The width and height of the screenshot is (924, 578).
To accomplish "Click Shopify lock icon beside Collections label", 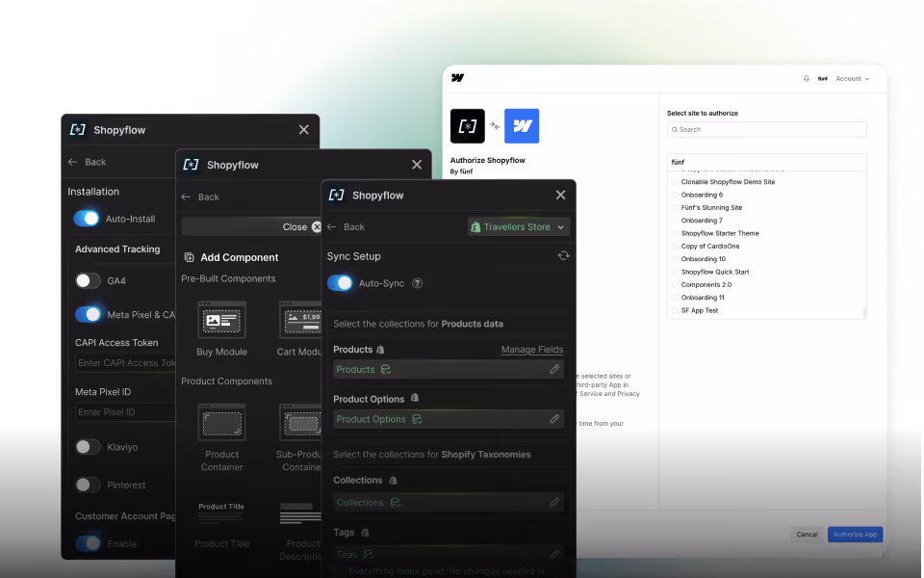I will pos(393,480).
